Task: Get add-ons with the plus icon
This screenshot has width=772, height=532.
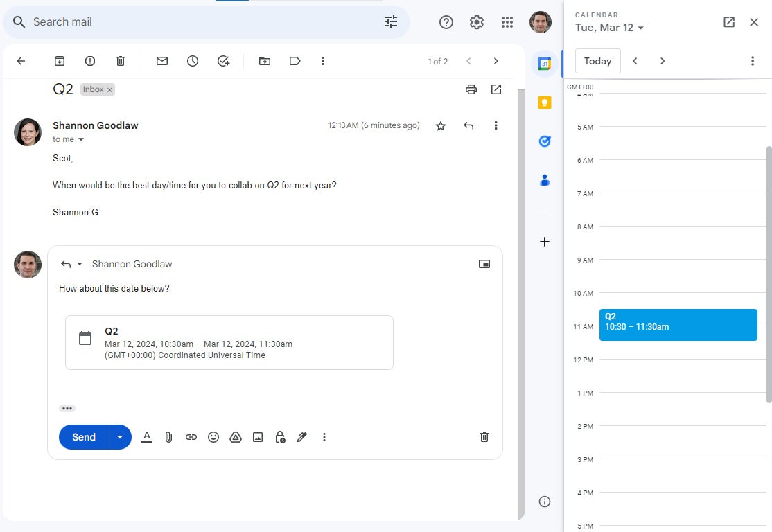Action: click(x=545, y=242)
